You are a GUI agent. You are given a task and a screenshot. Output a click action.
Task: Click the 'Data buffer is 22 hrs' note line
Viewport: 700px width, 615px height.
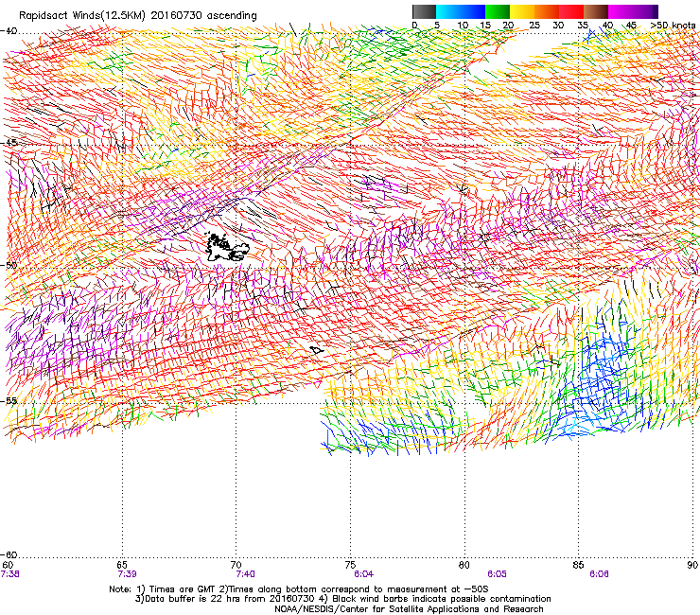point(342,599)
